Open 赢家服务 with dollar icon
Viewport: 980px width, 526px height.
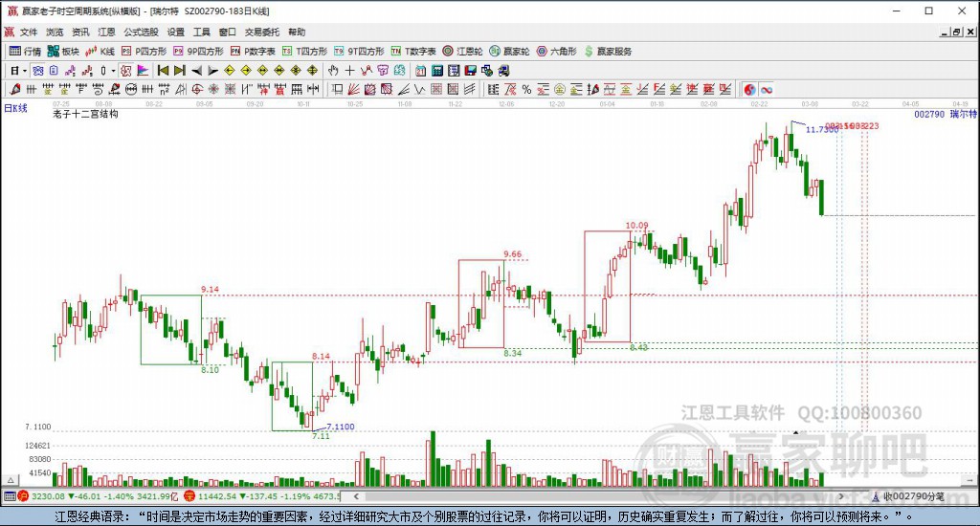click(x=608, y=52)
